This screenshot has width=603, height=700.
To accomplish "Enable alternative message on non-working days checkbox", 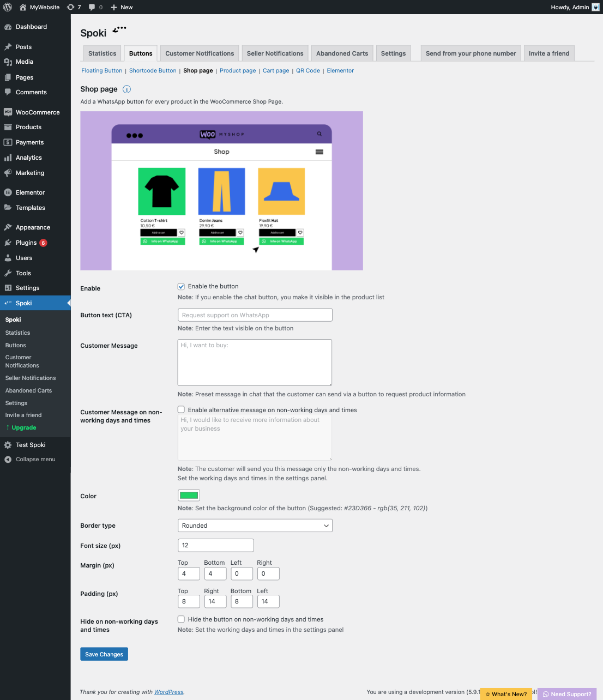I will coord(181,409).
